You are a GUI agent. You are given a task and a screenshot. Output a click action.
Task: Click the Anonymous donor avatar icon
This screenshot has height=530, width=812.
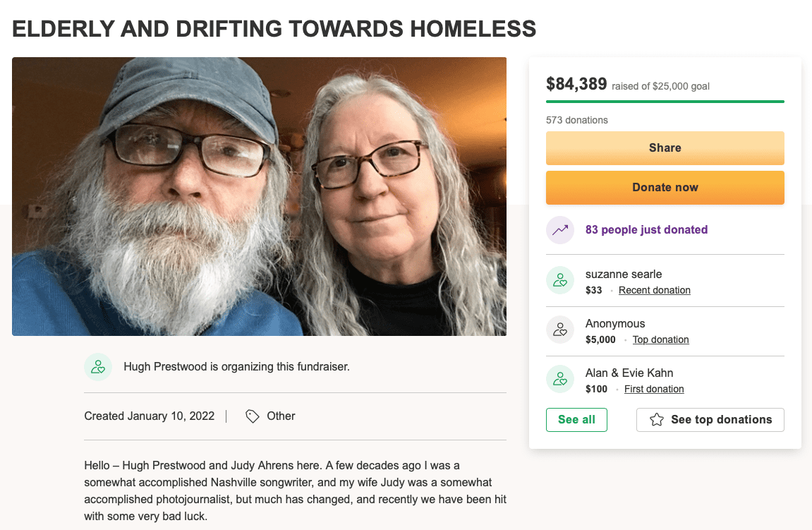559,330
